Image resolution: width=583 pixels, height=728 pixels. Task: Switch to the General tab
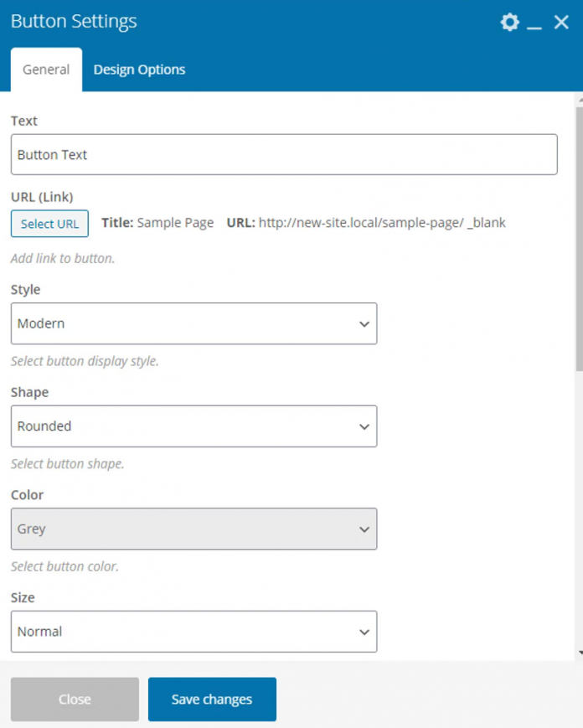point(46,70)
